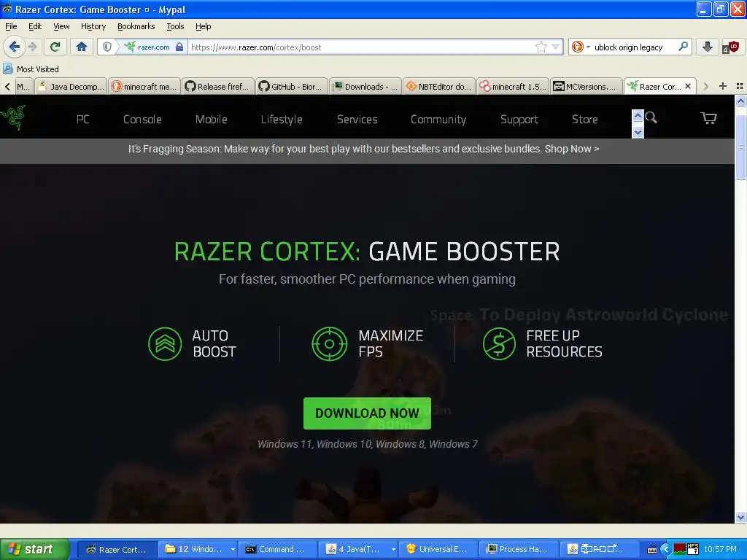Viewport: 747px width, 560px height.
Task: Open the Console navigation link
Action: pyautogui.click(x=142, y=120)
